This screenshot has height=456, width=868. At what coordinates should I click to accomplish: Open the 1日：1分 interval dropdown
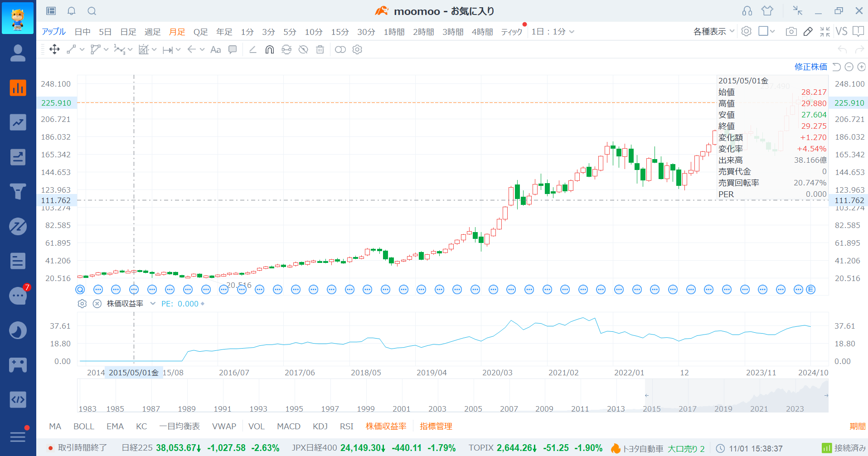point(553,32)
